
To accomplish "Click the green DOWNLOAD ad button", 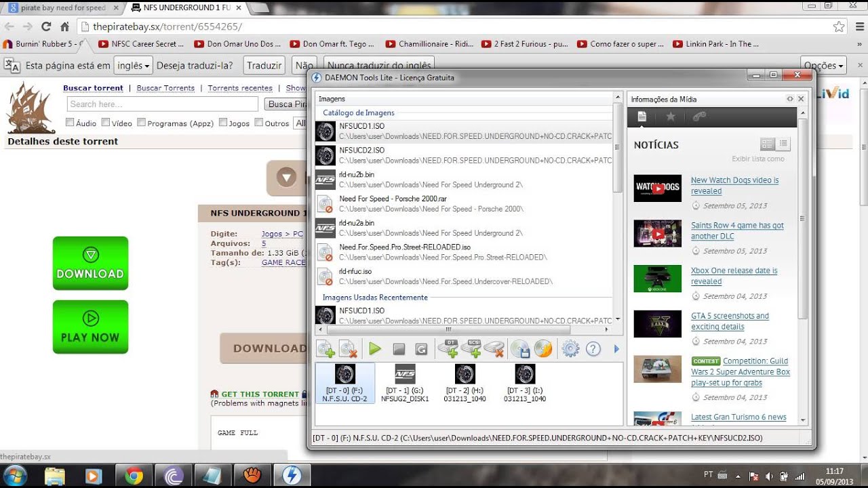I will [90, 263].
